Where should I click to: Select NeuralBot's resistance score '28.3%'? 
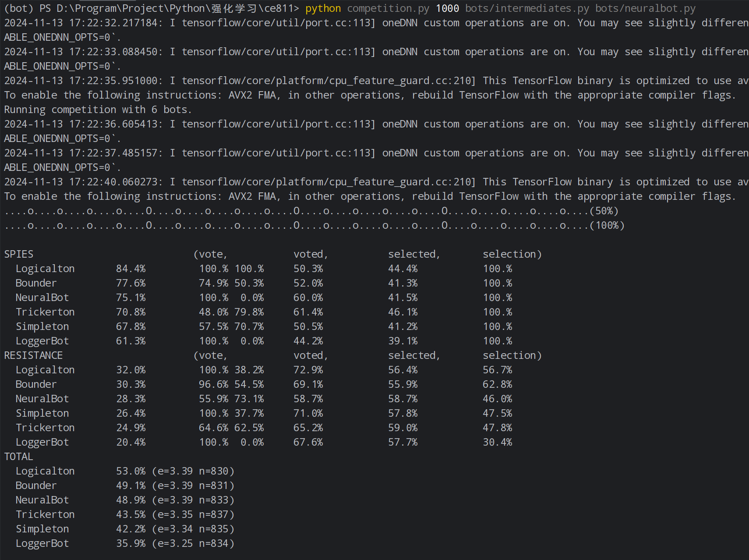(131, 399)
